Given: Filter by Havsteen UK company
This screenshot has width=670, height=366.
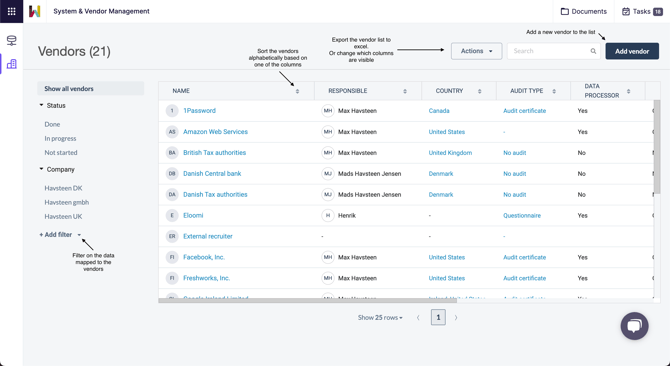Looking at the screenshot, I should (63, 217).
